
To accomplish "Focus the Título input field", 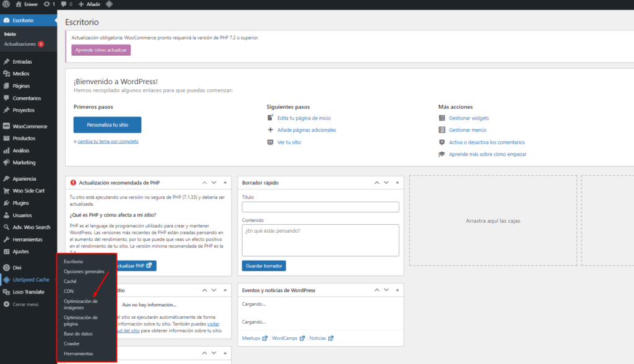I will click(x=320, y=207).
